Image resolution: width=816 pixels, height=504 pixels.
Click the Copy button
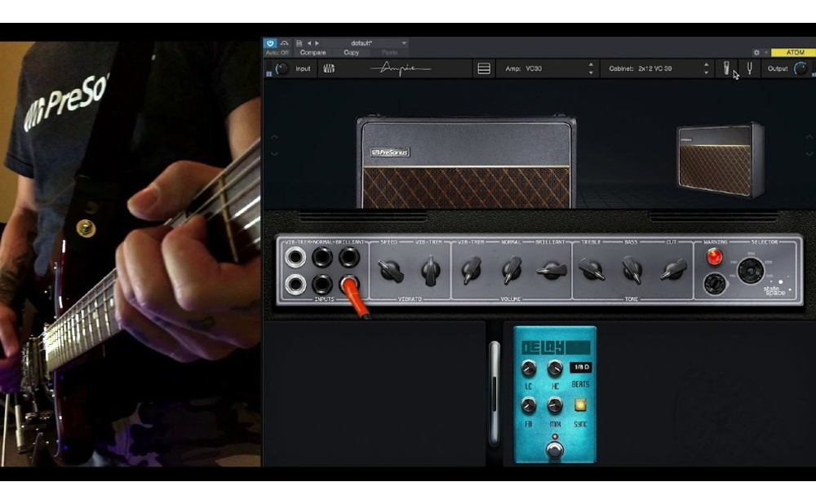[x=351, y=52]
